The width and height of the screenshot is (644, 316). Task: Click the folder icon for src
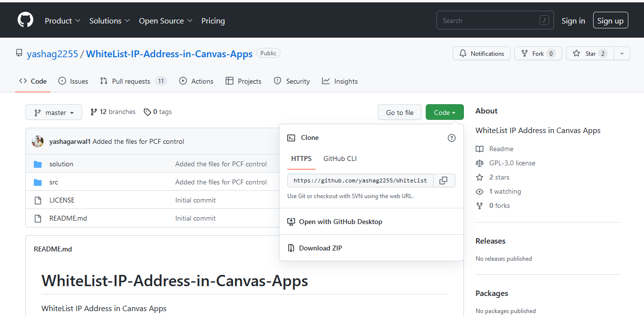(x=38, y=182)
